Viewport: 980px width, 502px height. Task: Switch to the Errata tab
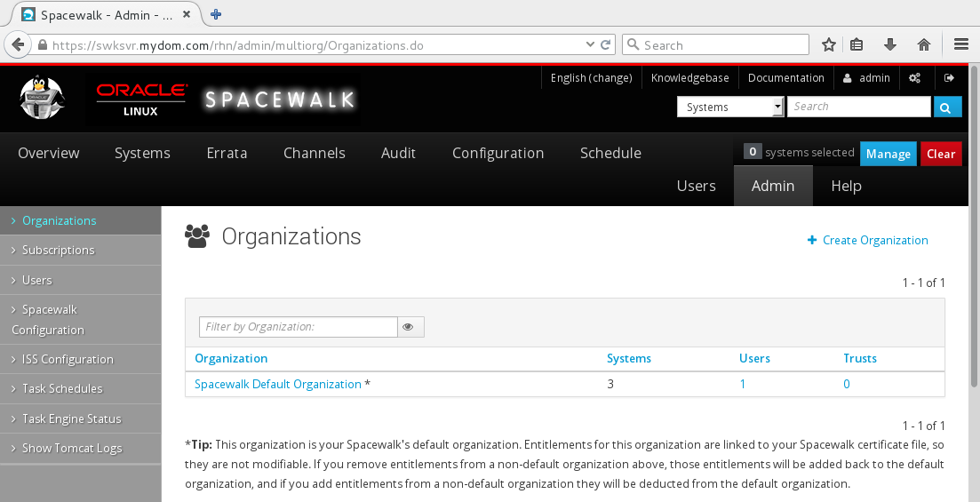227,153
